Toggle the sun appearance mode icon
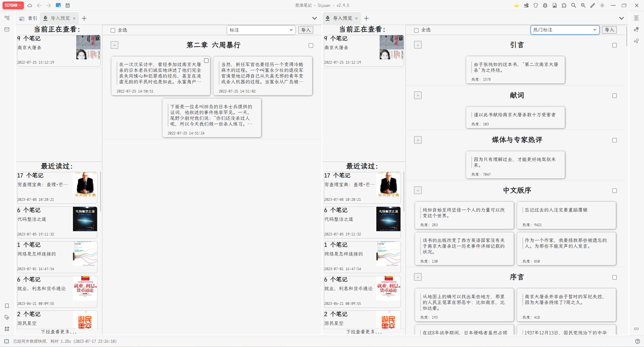This screenshot has height=347, width=644. click(602, 5)
